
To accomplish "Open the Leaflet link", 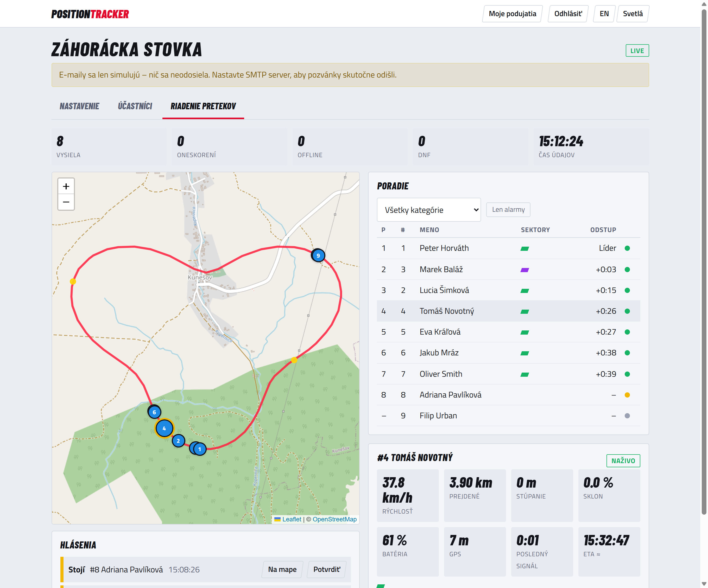I will coord(292,519).
